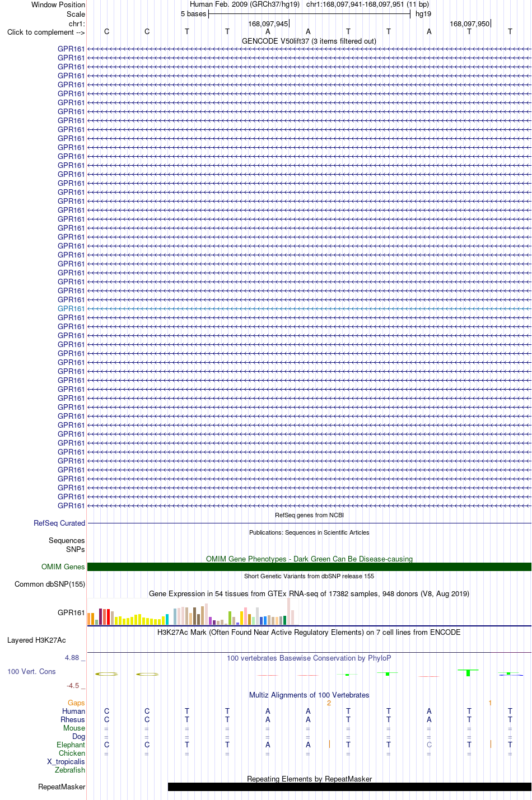Click the Window Position label

[x=58, y=4]
